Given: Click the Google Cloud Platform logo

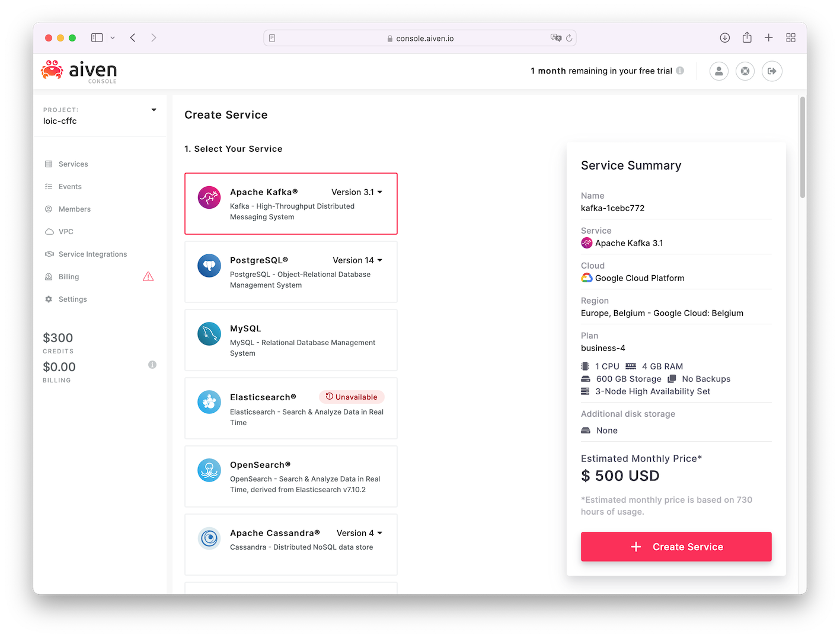Looking at the screenshot, I should [x=587, y=278].
